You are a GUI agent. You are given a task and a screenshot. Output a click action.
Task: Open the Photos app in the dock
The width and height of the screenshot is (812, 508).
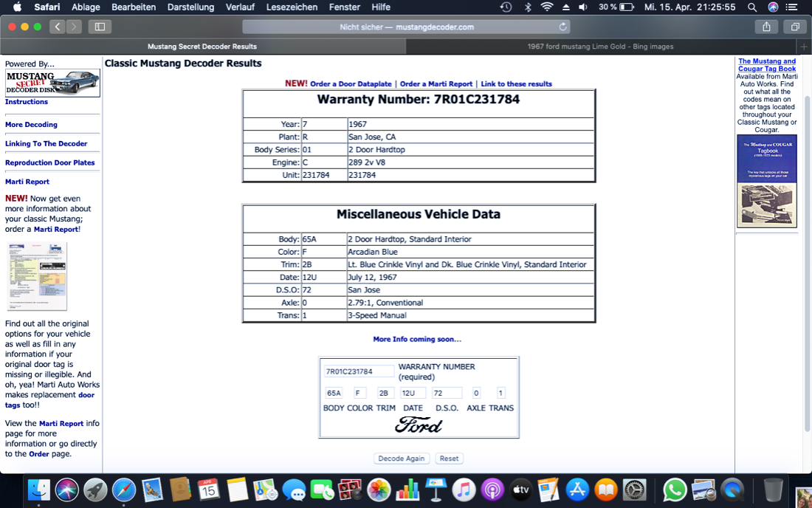[x=379, y=490]
